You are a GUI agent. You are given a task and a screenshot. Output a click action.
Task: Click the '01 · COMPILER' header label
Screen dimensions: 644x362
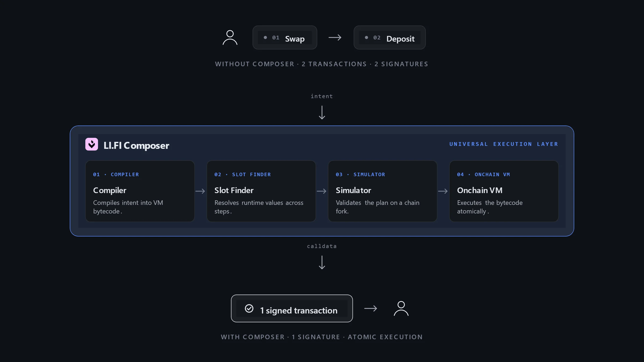[116, 174]
